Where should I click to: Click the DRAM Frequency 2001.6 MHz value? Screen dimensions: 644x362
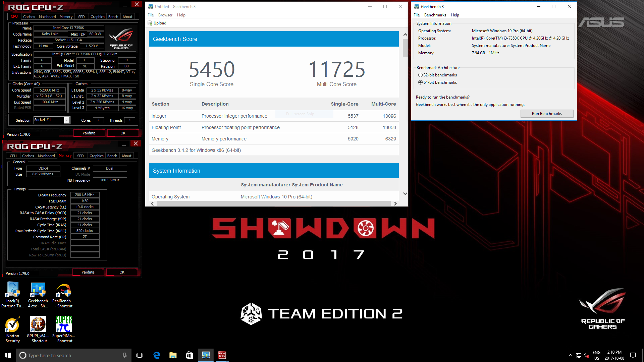[85, 195]
